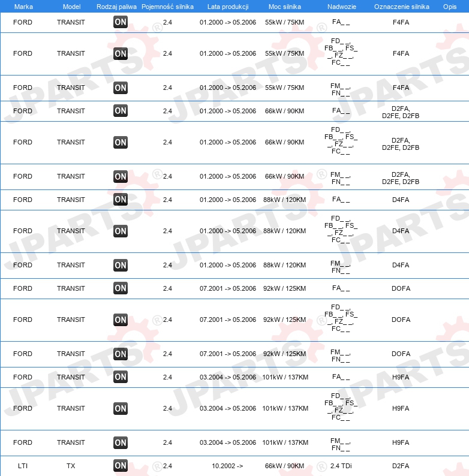The height and width of the screenshot is (476, 469).
Task: Click D4FA engine code in the 88kW FA__ row
Action: [401, 200]
